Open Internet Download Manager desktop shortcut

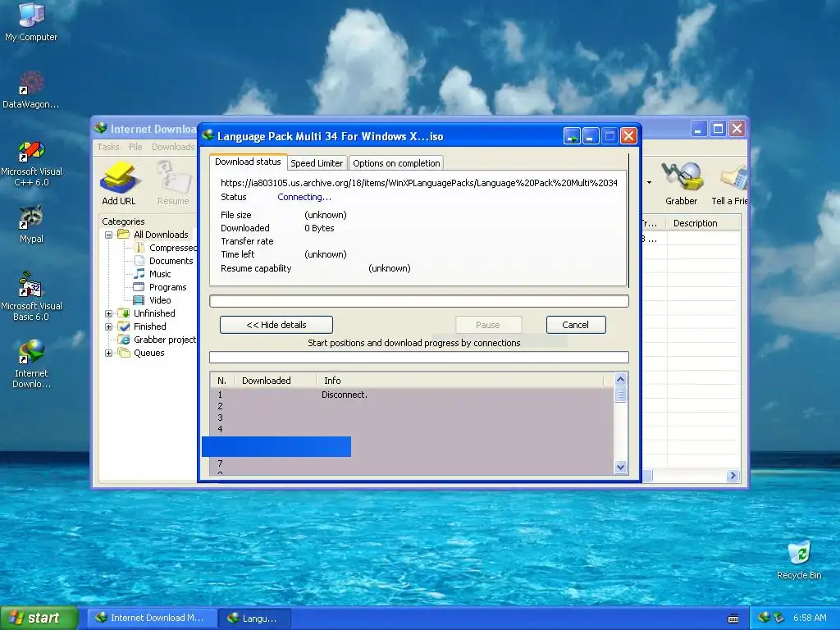(x=31, y=363)
